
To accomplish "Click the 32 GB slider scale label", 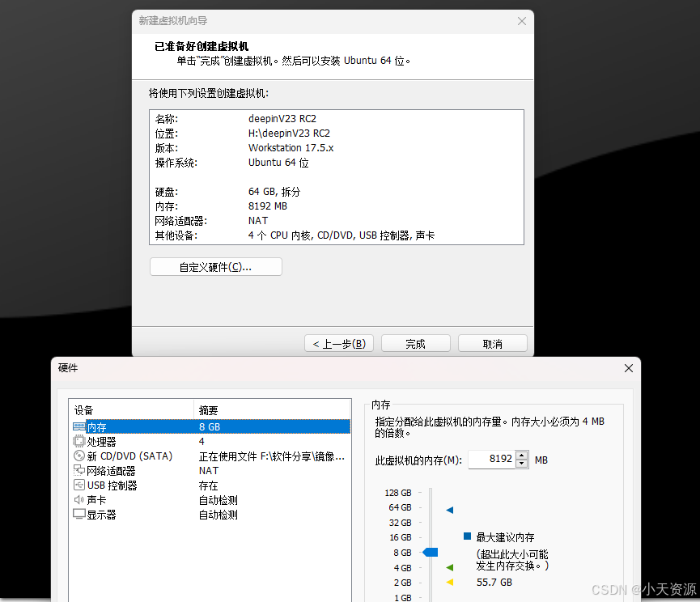I will (x=400, y=523).
